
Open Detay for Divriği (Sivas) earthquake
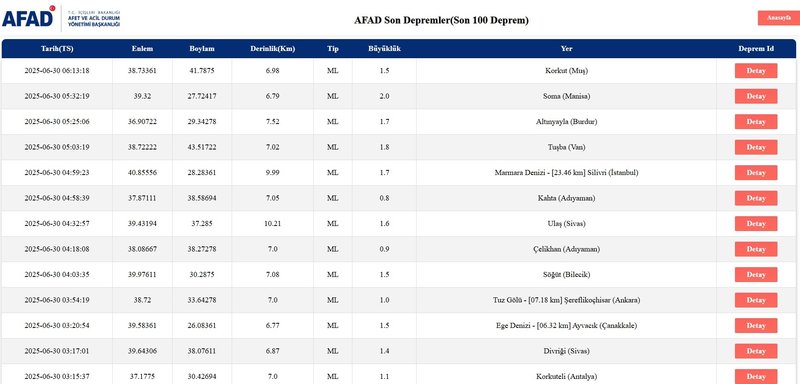tap(756, 351)
